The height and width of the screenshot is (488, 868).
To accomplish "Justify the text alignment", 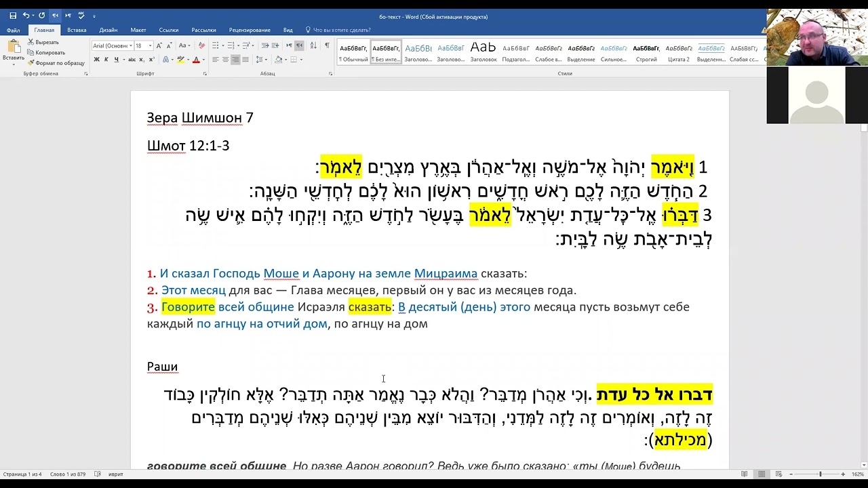I will point(245,60).
